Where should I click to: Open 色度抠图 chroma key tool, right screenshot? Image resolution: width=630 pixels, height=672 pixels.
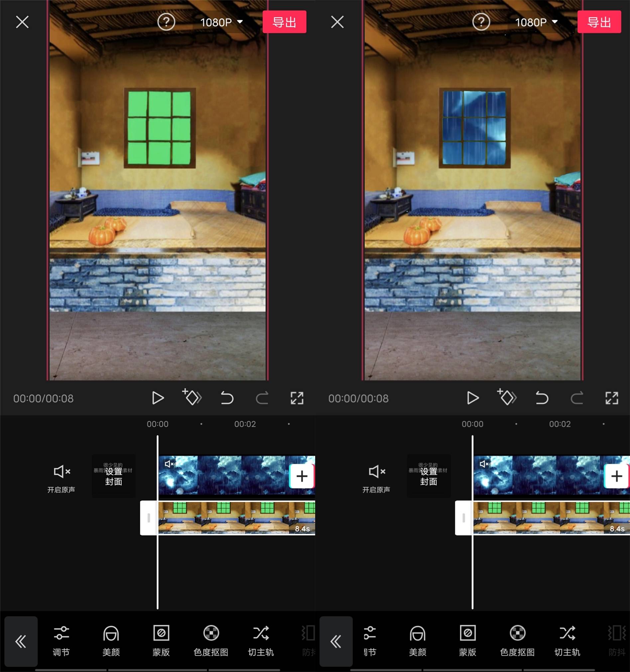click(518, 641)
